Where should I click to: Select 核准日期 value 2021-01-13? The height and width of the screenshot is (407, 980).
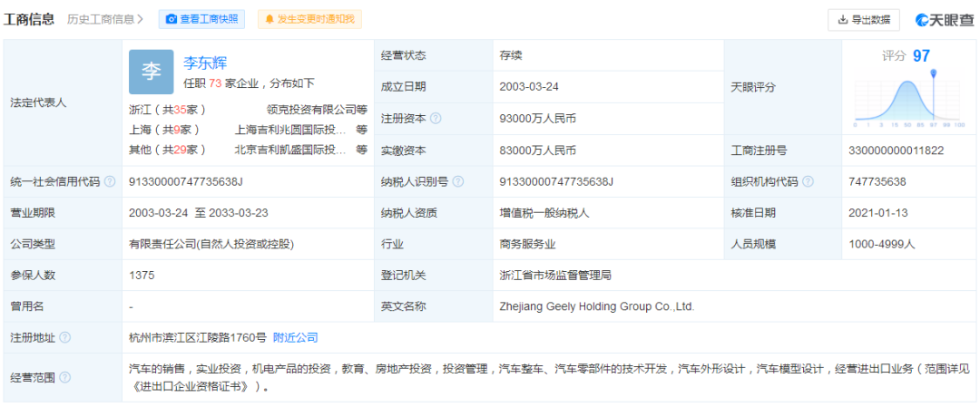tap(878, 213)
